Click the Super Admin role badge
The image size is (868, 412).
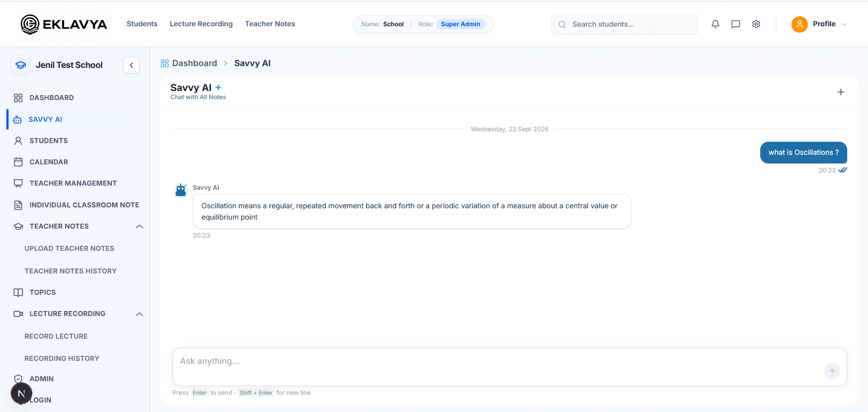pos(460,24)
